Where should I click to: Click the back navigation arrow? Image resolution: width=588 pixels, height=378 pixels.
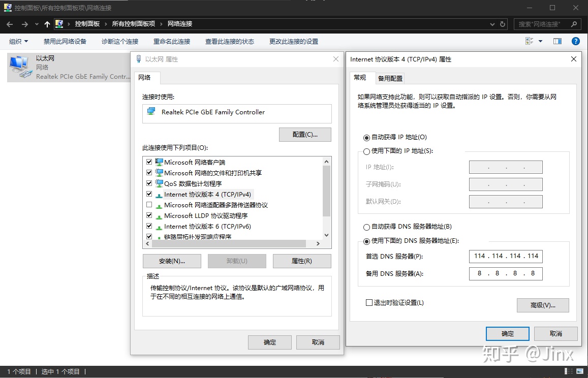9,24
